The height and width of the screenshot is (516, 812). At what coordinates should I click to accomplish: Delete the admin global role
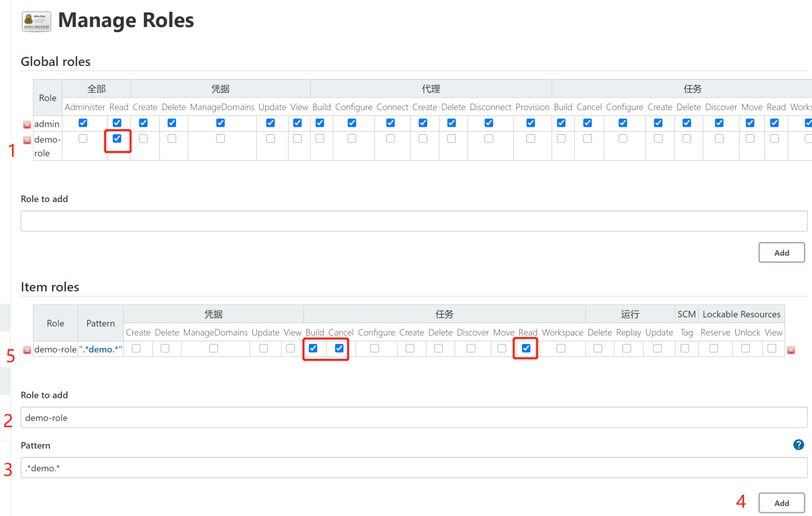pos(27,125)
